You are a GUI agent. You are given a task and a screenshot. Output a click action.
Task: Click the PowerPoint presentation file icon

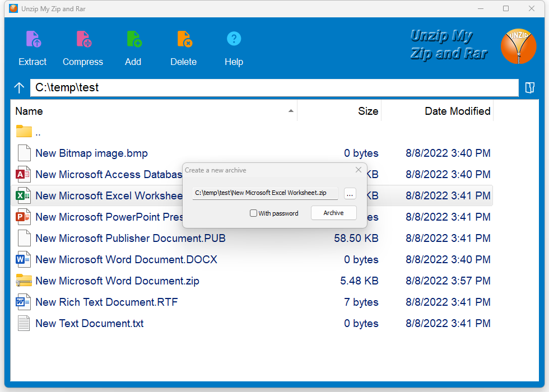point(23,217)
